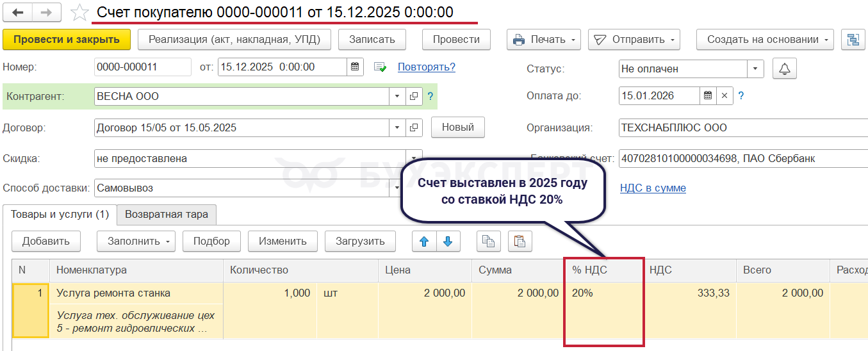Go forward with the right arrow
This screenshot has width=868, height=351.
coord(47,13)
